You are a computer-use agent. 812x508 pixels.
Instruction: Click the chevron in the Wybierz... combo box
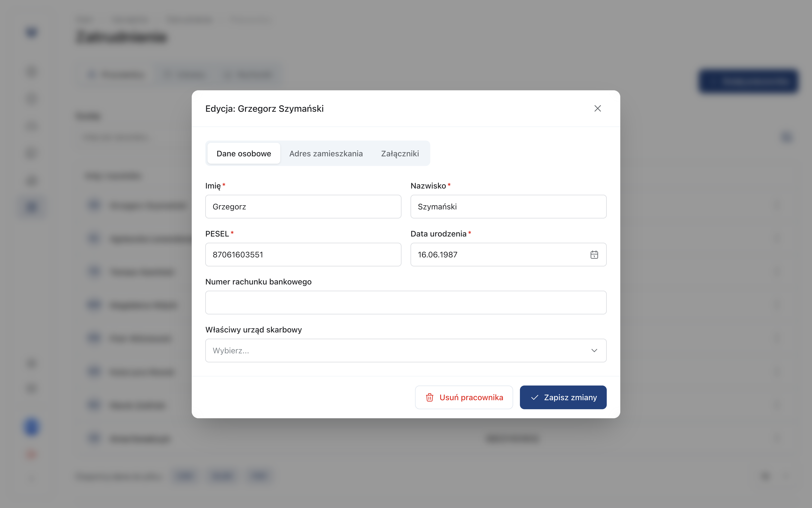point(594,350)
